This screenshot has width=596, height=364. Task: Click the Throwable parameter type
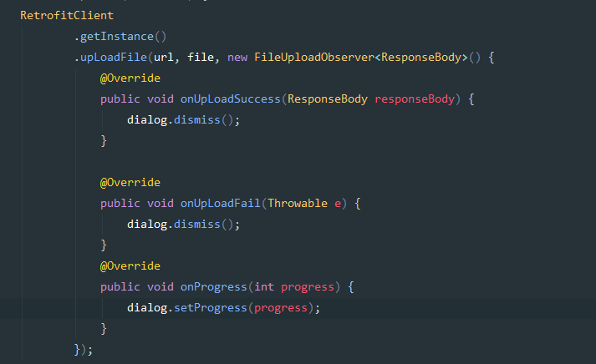[x=298, y=204]
